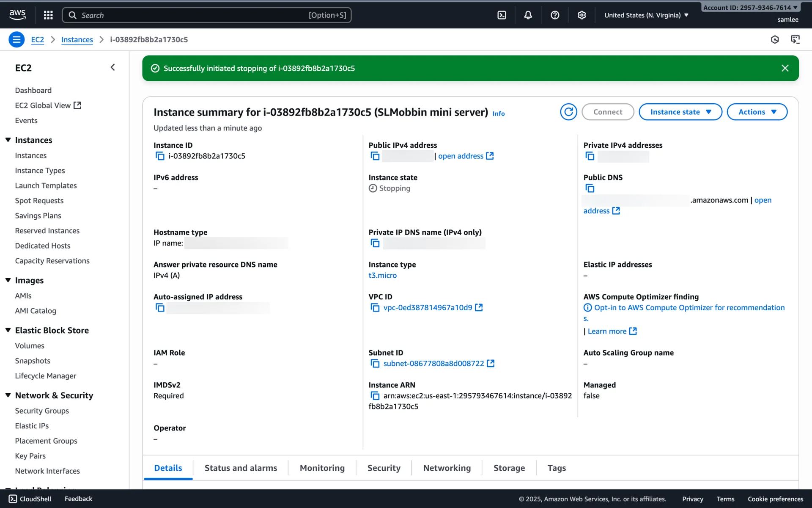Toggle the side navigation hamburger menu
Viewport: 812px width, 508px height.
click(16, 40)
